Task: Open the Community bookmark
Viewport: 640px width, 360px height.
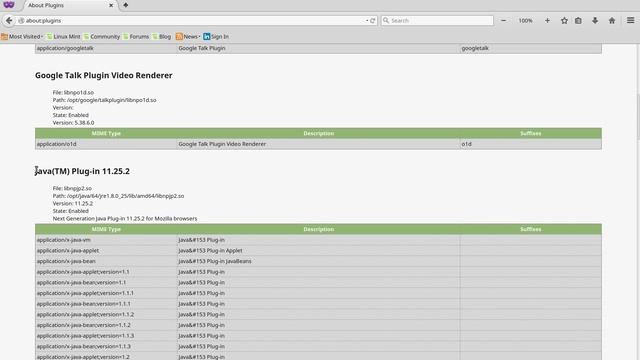Action: click(x=102, y=36)
